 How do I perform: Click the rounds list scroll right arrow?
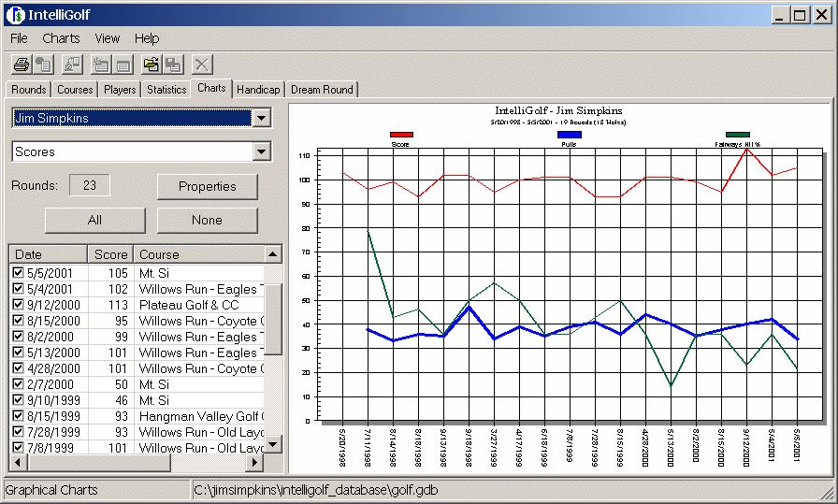[x=255, y=462]
